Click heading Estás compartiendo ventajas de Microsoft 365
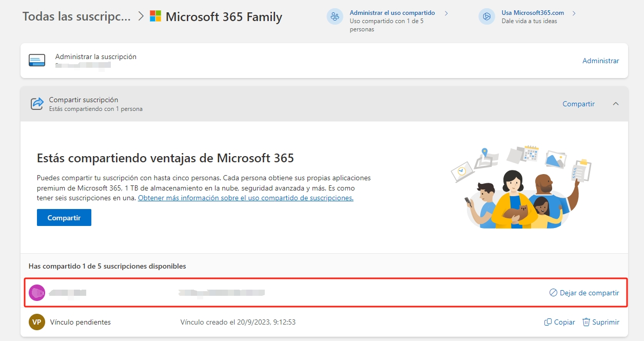Image resolution: width=644 pixels, height=341 pixels. pyautogui.click(x=165, y=158)
